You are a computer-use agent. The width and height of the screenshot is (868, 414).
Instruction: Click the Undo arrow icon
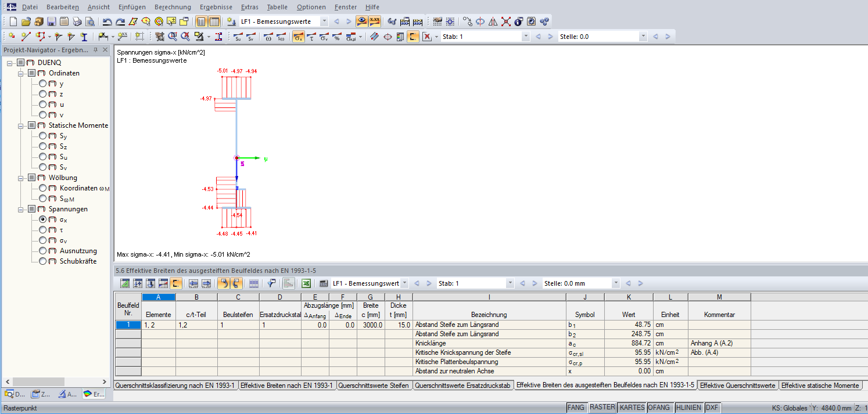pyautogui.click(x=107, y=21)
